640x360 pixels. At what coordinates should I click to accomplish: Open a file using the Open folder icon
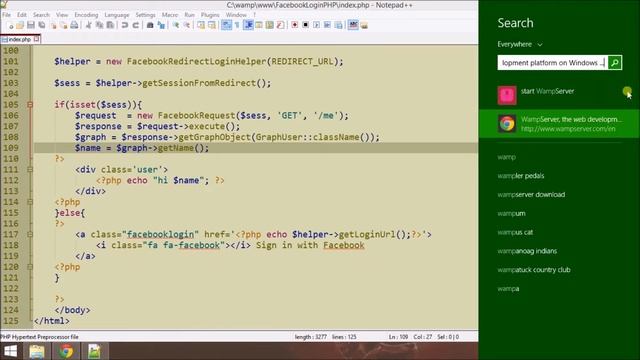20,25
